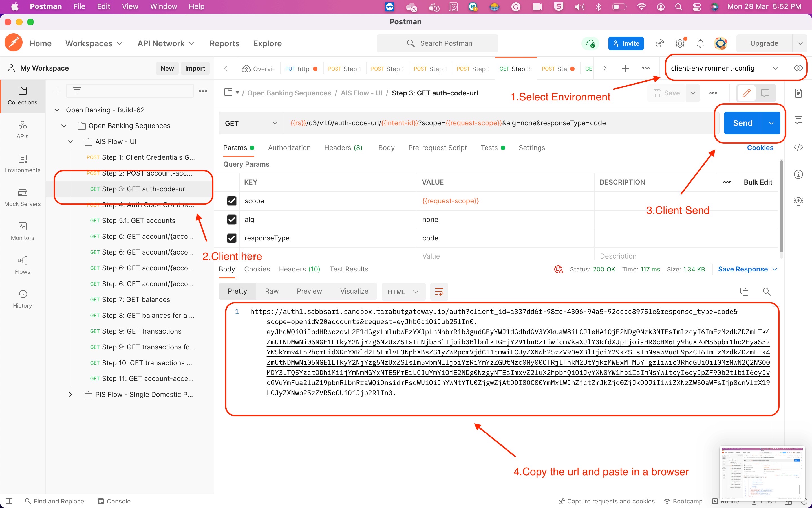
Task: Search within the response body
Action: click(767, 292)
